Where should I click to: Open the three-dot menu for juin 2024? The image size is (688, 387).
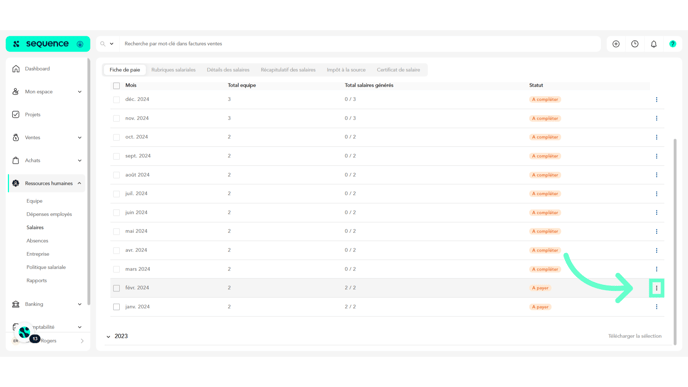656,212
